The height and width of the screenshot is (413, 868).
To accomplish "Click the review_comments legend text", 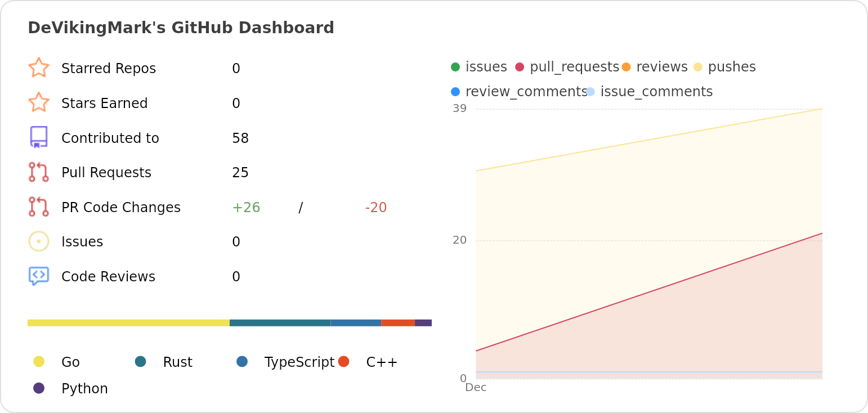I will tap(526, 92).
